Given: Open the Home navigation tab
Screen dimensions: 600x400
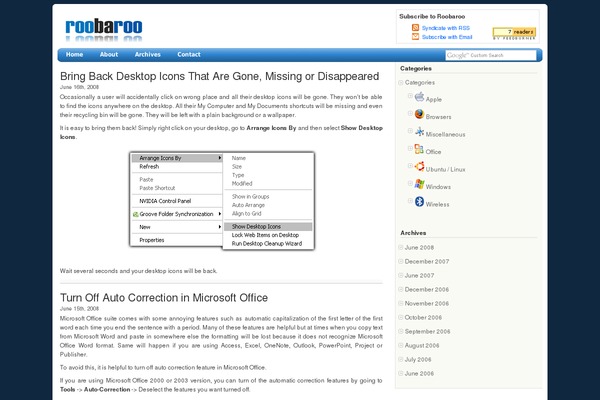Looking at the screenshot, I should pyautogui.click(x=74, y=54).
